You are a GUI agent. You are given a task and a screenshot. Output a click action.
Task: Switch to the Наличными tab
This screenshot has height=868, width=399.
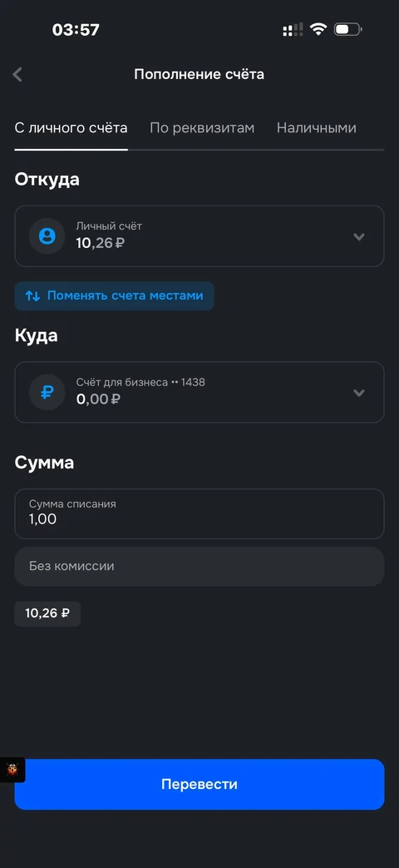[x=316, y=128]
